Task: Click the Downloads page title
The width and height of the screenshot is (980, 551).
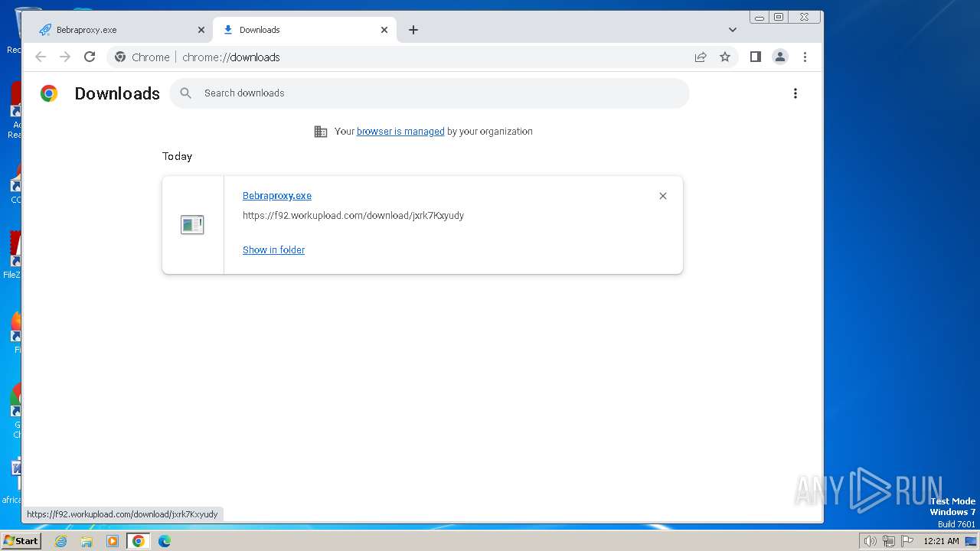Action: coord(117,93)
